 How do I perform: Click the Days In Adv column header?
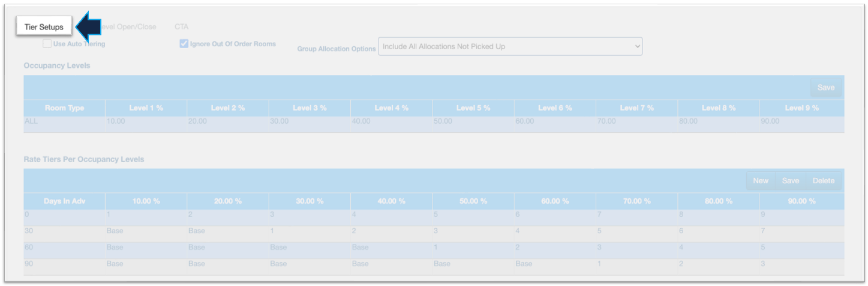pos(64,201)
